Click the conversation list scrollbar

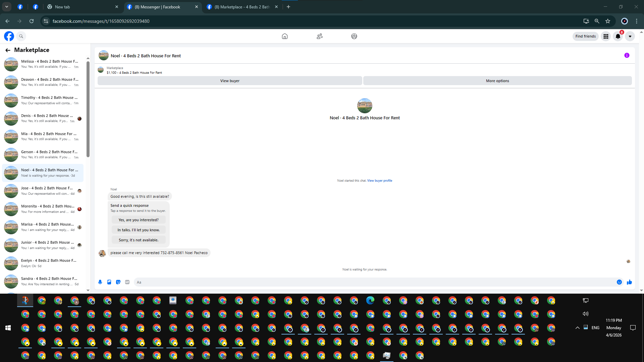click(x=88, y=109)
